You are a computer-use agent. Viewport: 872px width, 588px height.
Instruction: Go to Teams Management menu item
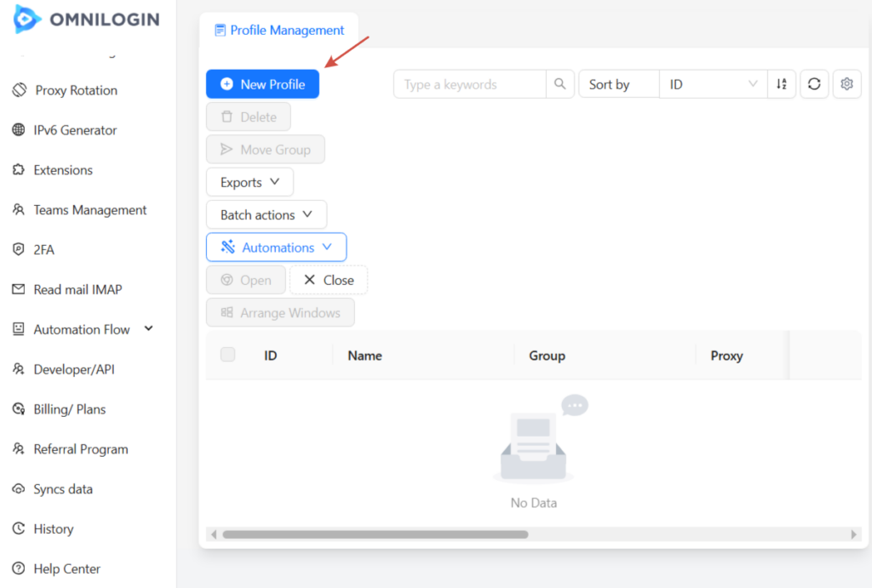pyautogui.click(x=89, y=210)
